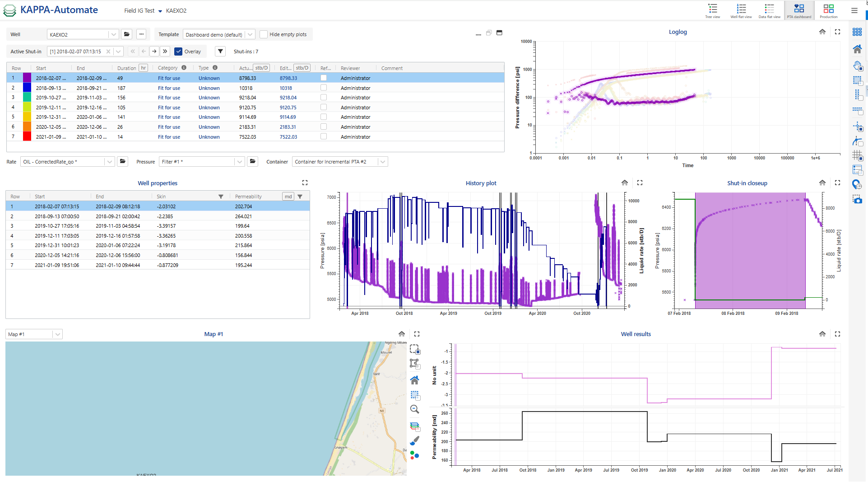
Task: Toggle the Overlay checkbox
Action: 179,51
